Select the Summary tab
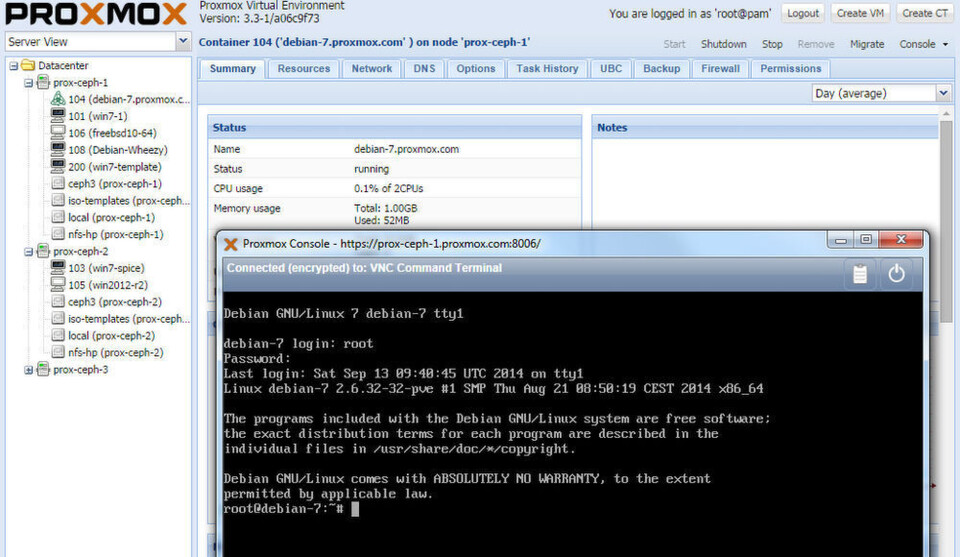 [233, 69]
